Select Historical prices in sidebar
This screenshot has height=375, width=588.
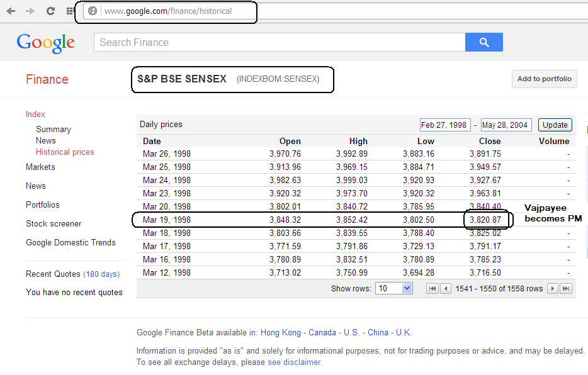(x=65, y=152)
